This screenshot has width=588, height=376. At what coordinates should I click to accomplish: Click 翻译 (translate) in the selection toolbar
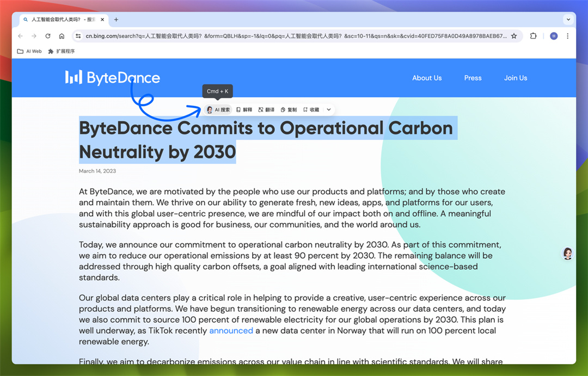click(266, 110)
